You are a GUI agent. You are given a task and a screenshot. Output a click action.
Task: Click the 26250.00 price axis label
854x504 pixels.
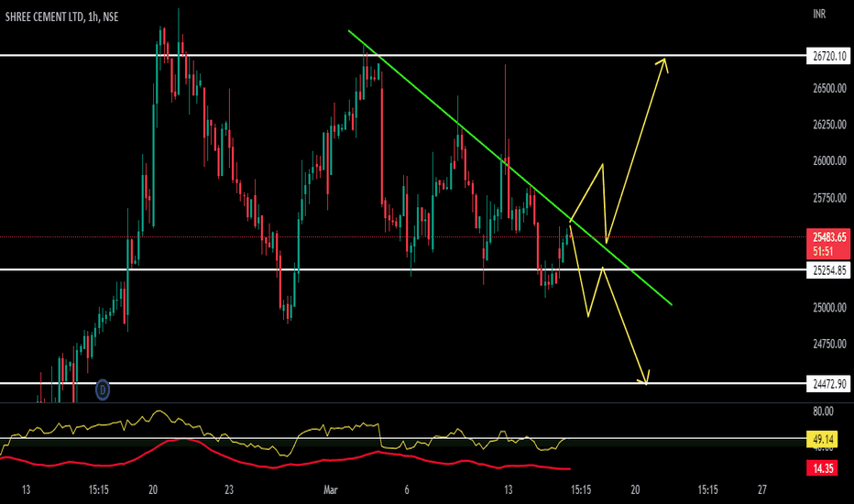click(x=829, y=125)
